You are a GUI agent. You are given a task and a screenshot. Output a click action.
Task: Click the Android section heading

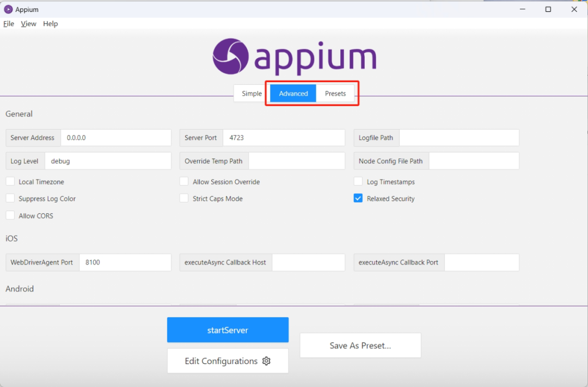[x=20, y=288]
